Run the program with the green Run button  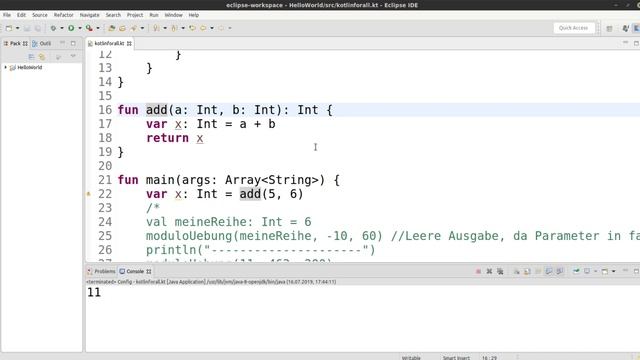[x=71, y=28]
